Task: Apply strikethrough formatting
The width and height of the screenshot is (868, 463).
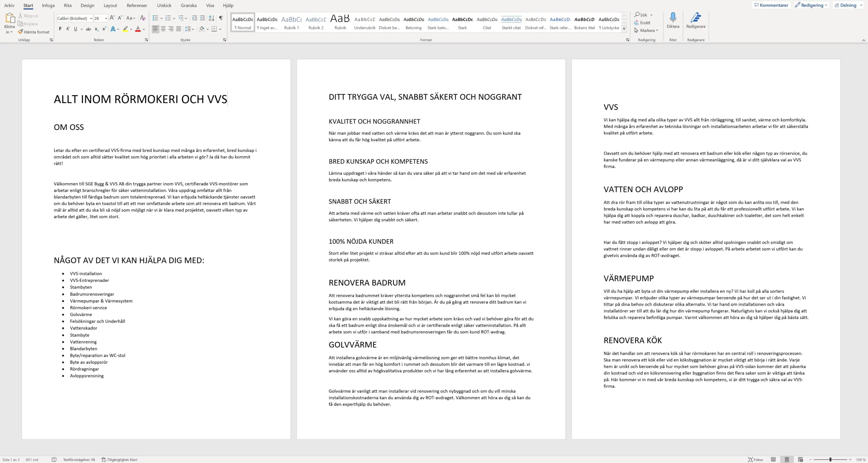Action: pos(88,29)
